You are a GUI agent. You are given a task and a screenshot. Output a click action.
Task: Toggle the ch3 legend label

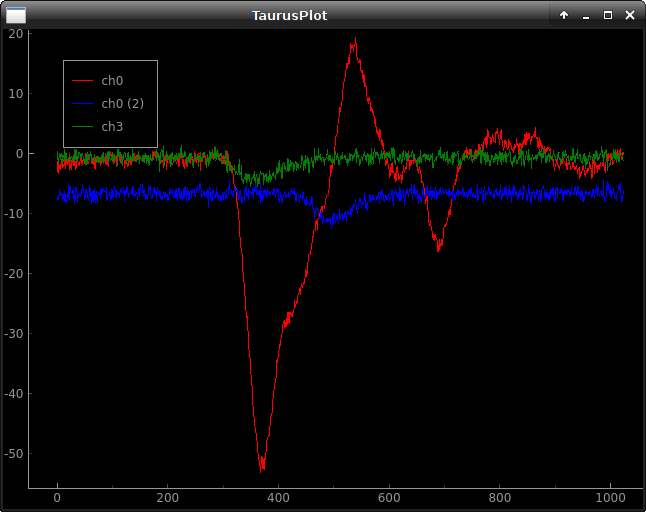point(112,127)
